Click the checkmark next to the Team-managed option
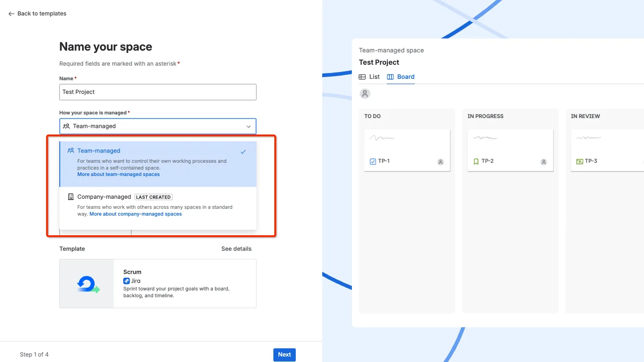This screenshot has width=644, height=362. click(243, 152)
